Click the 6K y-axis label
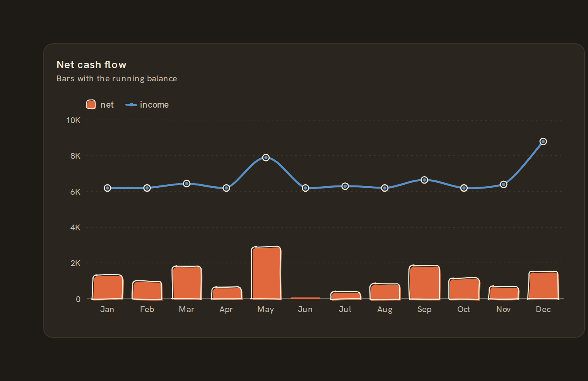The width and height of the screenshot is (588, 381). [x=75, y=192]
